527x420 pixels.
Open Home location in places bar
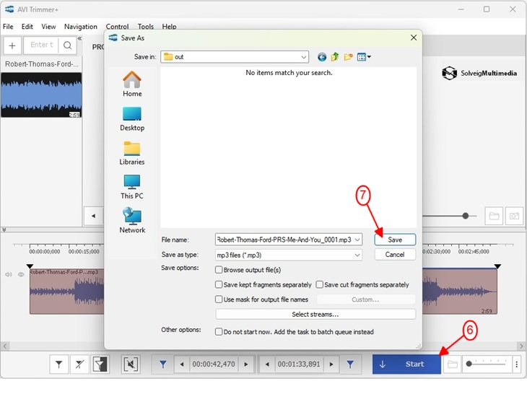[x=132, y=84]
